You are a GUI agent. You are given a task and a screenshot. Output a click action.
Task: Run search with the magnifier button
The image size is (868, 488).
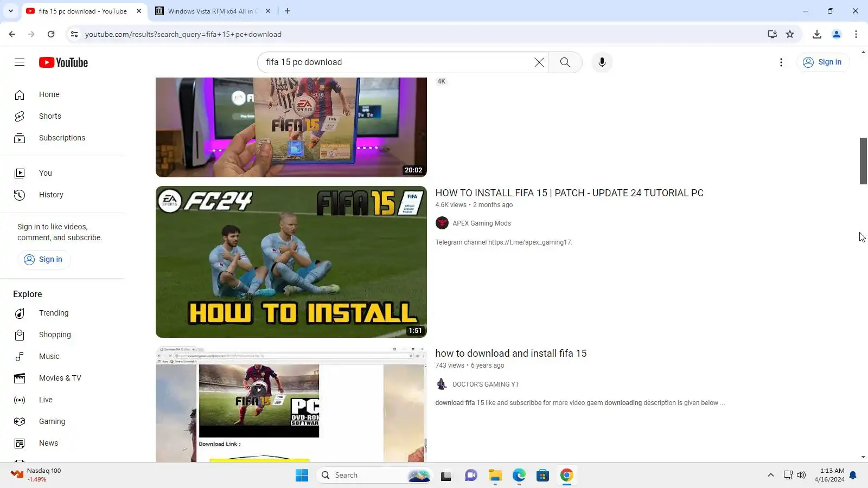tap(565, 62)
